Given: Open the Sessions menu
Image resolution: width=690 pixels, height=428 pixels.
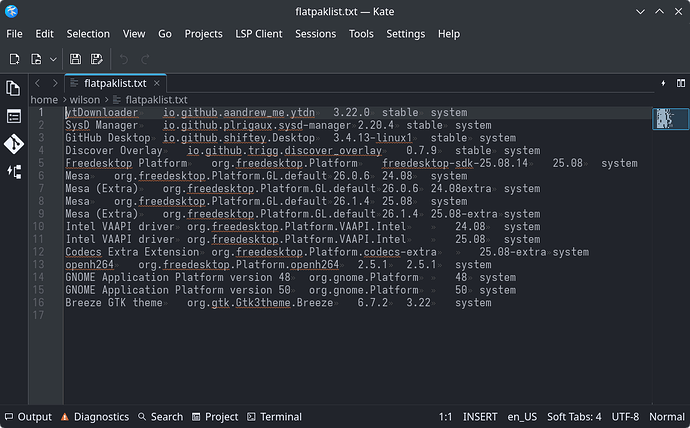Looking at the screenshot, I should point(316,34).
